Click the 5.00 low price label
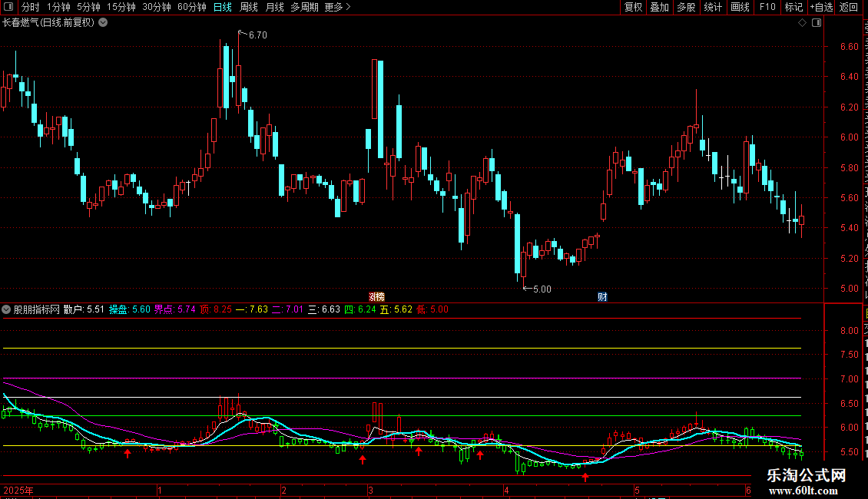This screenshot has height=499, width=868. pos(542,289)
